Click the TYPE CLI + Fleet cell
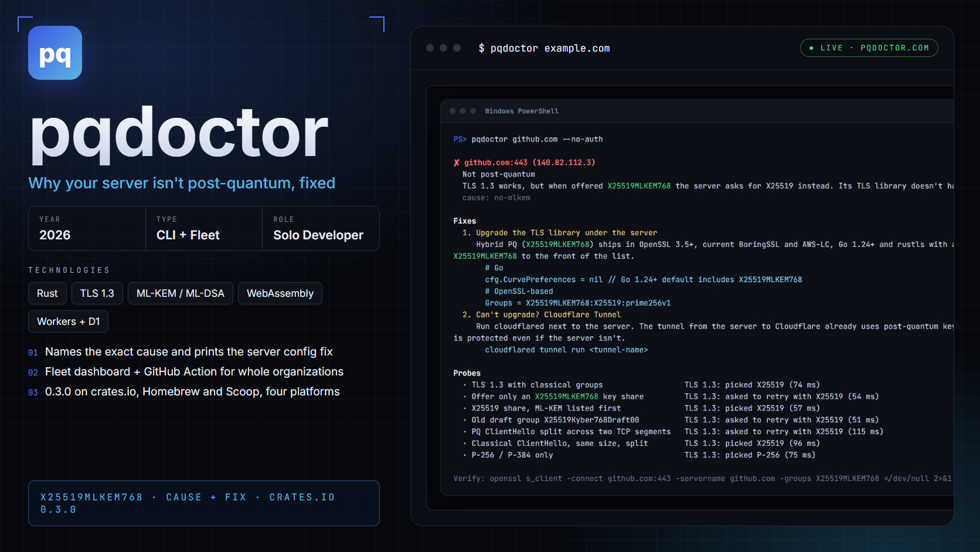This screenshot has height=552, width=980. (x=204, y=229)
